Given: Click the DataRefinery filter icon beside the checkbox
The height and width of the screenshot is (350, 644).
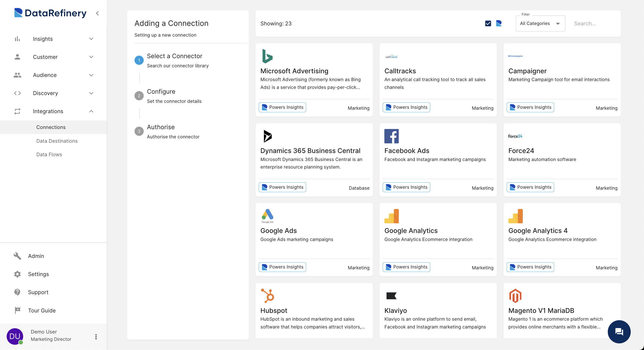Looking at the screenshot, I should tap(499, 23).
